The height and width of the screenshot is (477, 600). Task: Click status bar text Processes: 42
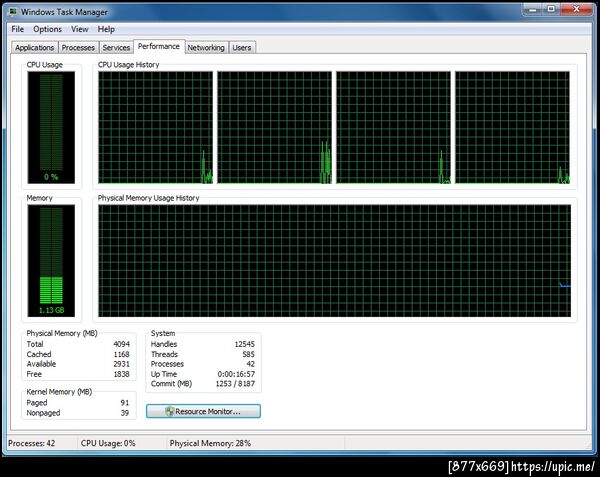[x=32, y=443]
